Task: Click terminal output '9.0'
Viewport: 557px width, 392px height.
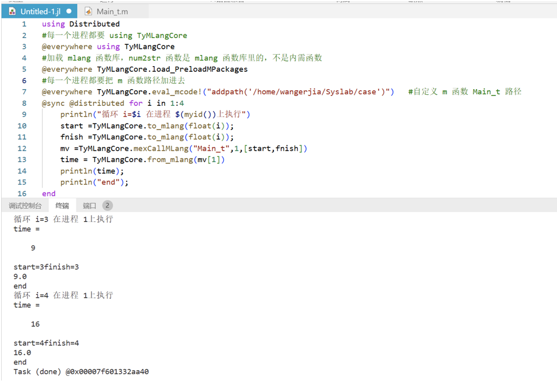Action: point(20,276)
